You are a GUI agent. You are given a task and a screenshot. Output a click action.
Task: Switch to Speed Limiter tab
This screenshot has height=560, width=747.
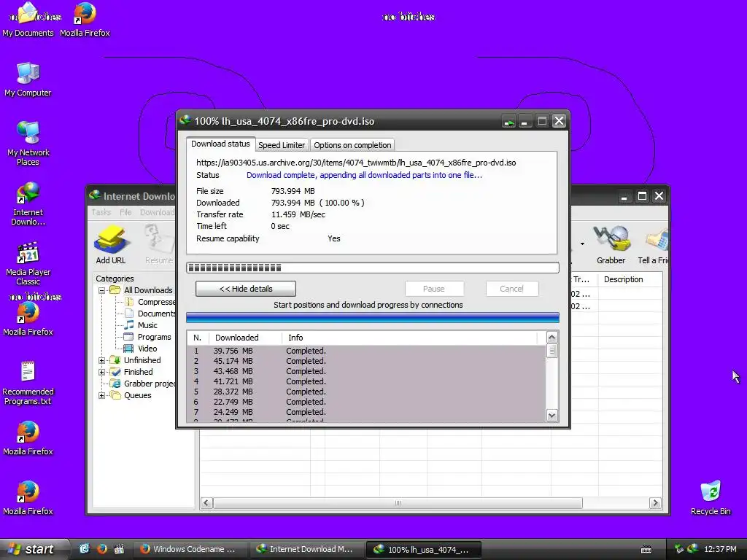[282, 145]
